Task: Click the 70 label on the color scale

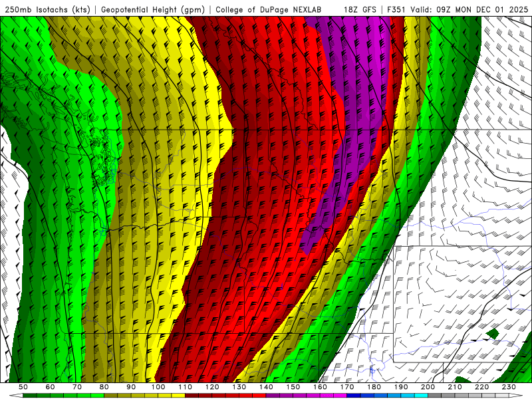Action: pos(77,387)
